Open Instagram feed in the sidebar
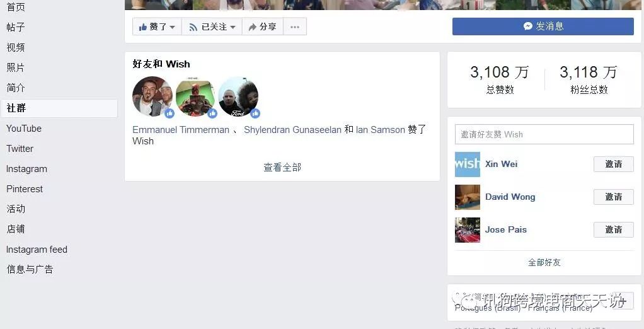The image size is (644, 329). (37, 250)
